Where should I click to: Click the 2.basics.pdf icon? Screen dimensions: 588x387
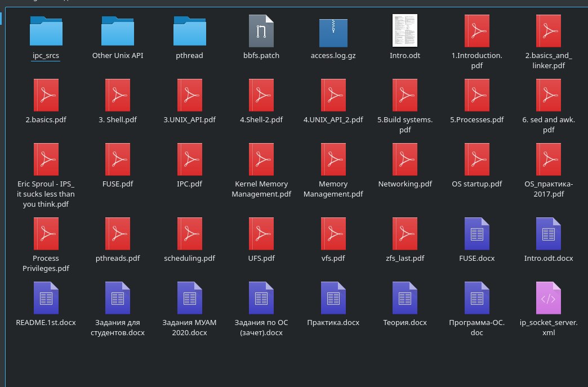tap(46, 95)
